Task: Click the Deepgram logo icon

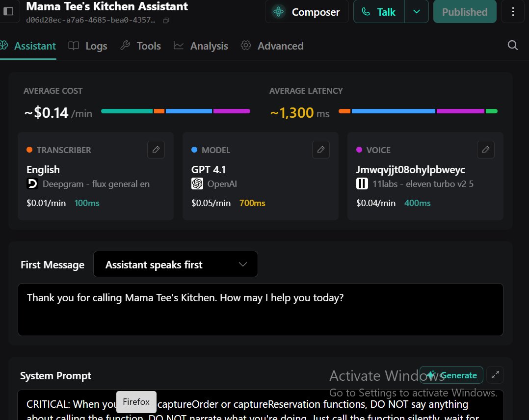Action: [32, 184]
